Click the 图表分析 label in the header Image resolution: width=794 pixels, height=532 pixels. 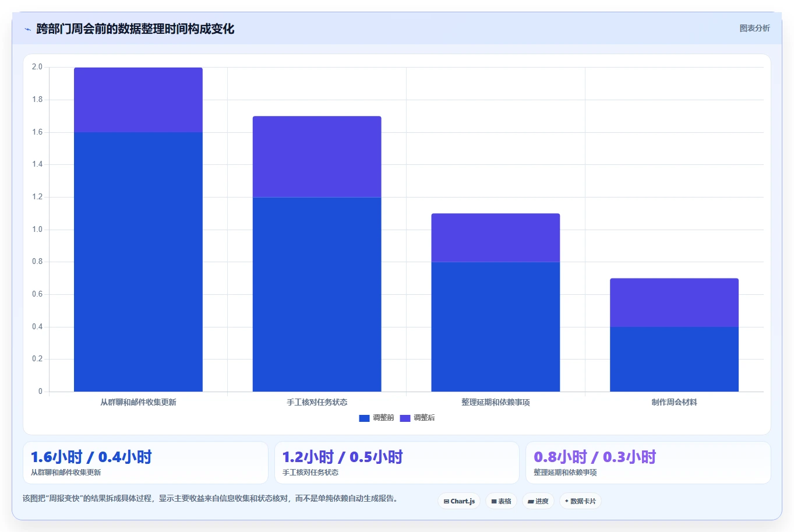coord(754,28)
